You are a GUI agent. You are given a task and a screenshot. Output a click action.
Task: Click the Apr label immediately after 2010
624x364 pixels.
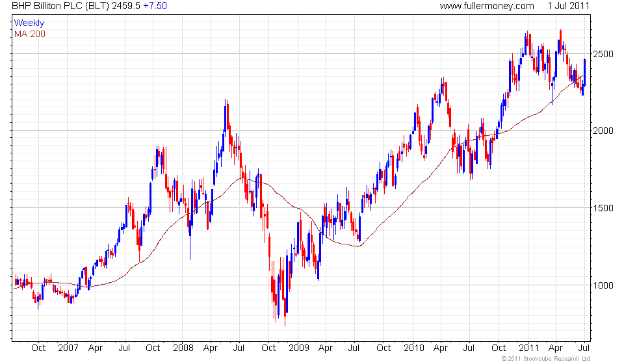click(441, 348)
